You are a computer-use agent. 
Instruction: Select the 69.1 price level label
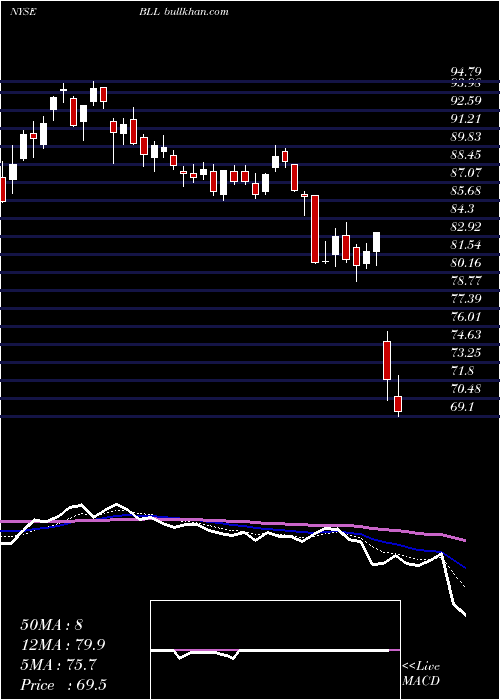pyautogui.click(x=462, y=407)
